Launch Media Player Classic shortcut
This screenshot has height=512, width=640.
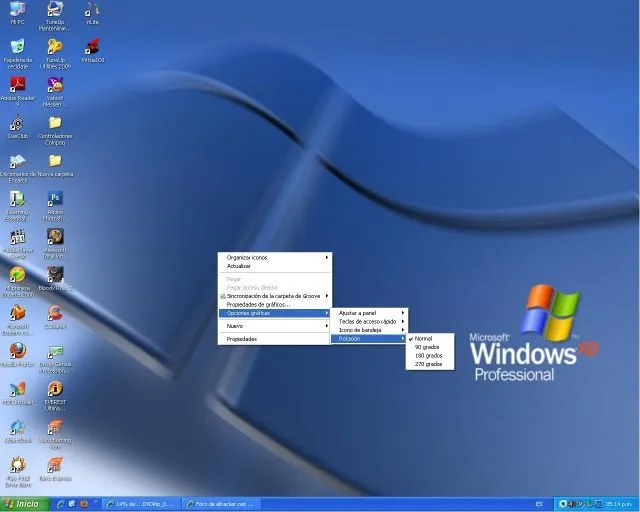tap(18, 244)
